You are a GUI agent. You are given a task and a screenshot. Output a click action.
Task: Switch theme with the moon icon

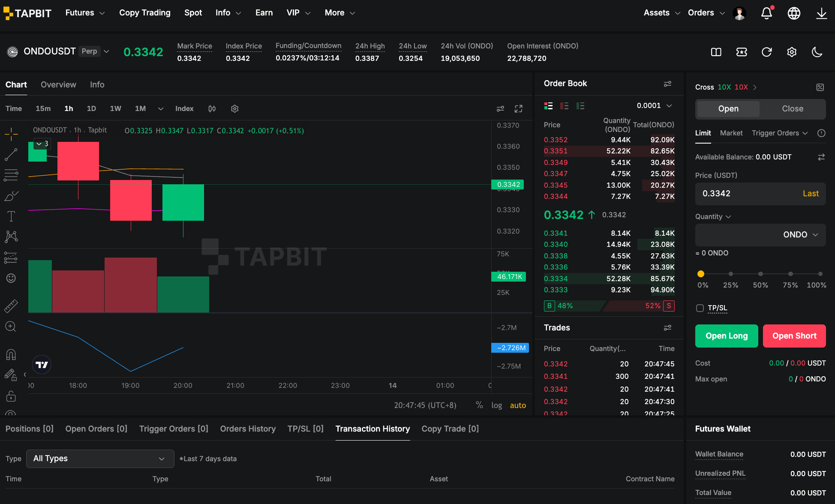coord(817,52)
